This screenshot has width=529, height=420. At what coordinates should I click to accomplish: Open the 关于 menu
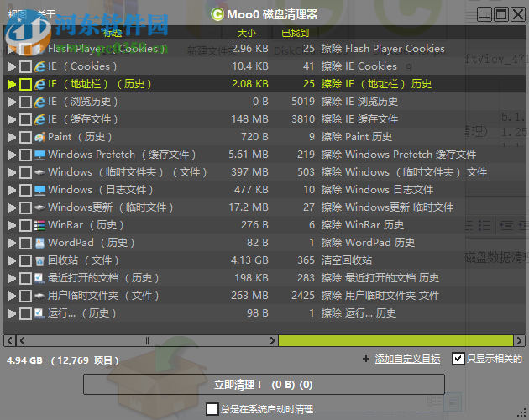pyautogui.click(x=46, y=14)
